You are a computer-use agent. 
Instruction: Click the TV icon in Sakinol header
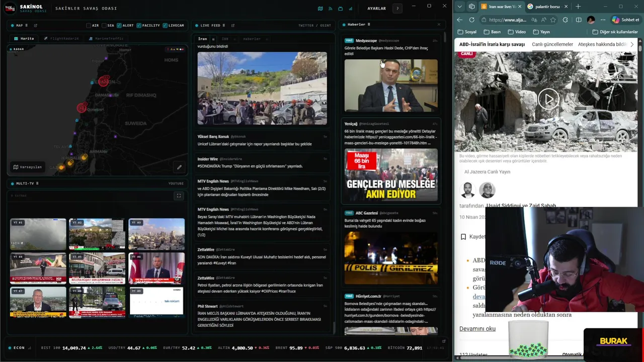(341, 9)
